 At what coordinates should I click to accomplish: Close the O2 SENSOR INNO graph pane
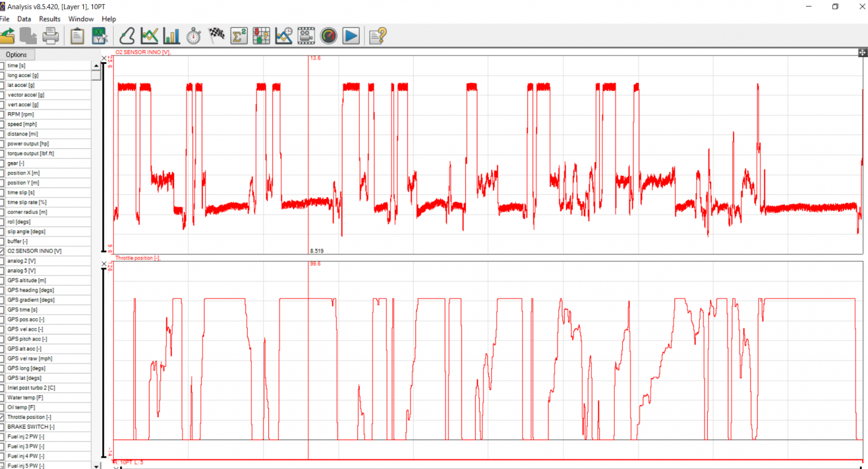click(x=104, y=58)
